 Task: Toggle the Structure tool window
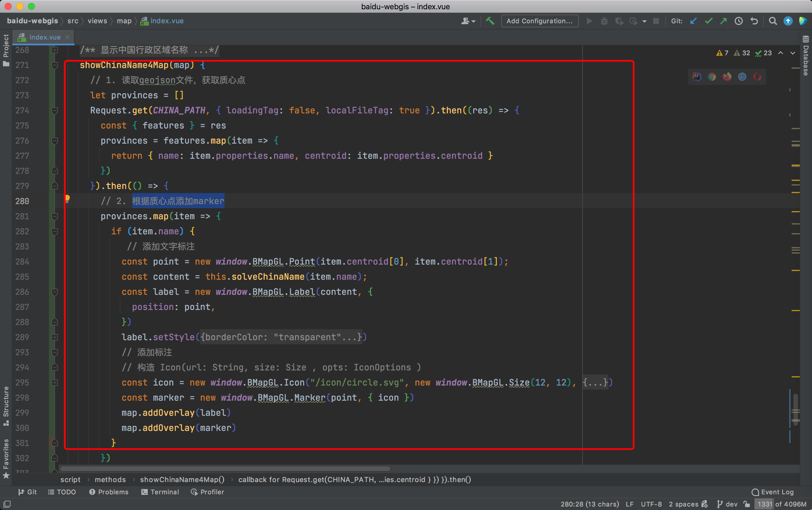(x=6, y=406)
